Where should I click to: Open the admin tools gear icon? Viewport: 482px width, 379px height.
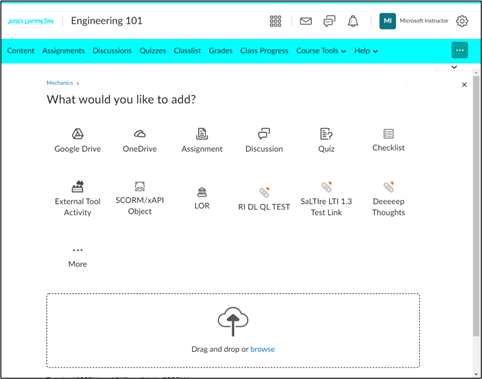[462, 21]
